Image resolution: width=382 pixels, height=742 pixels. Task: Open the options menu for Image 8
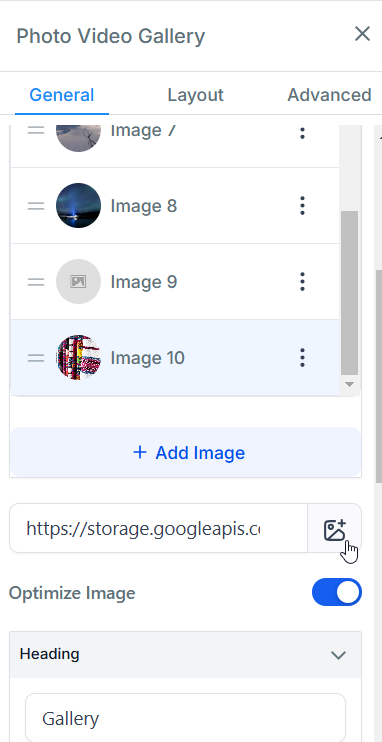click(302, 206)
